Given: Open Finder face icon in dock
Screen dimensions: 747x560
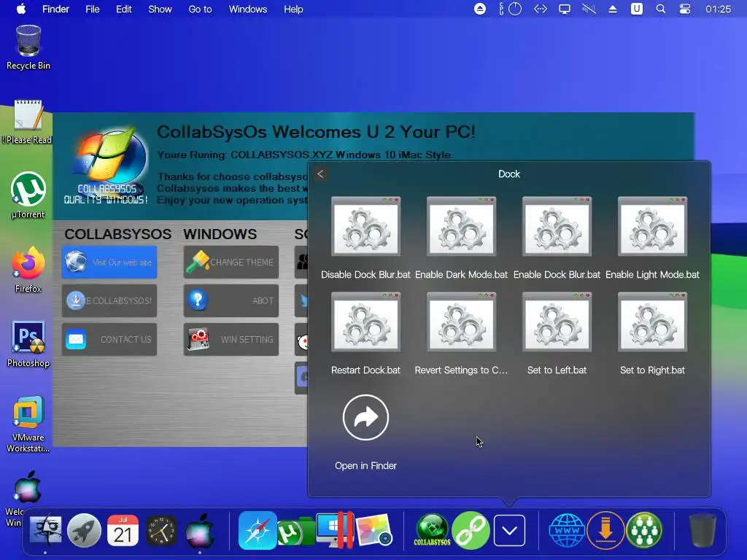Looking at the screenshot, I should click(x=45, y=530).
